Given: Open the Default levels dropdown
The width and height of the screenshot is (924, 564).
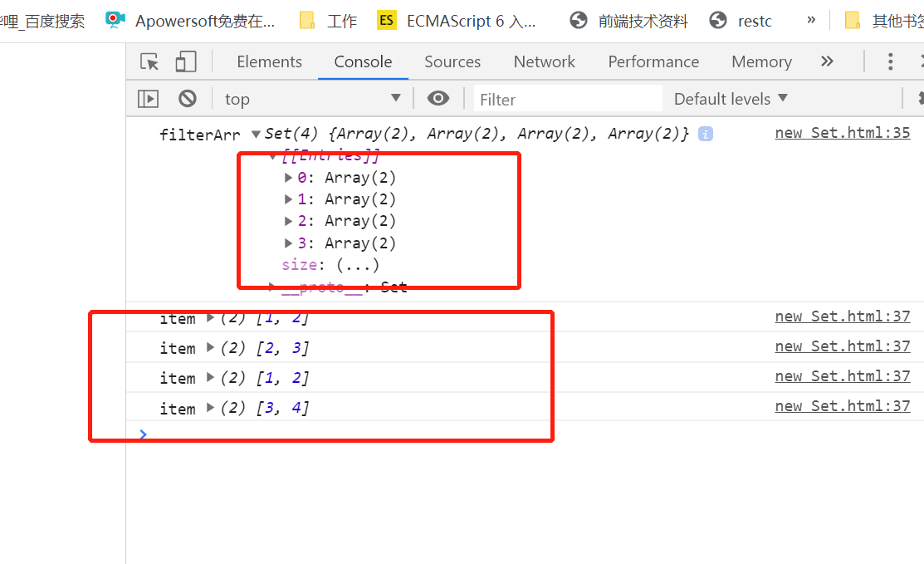Looking at the screenshot, I should tap(731, 98).
